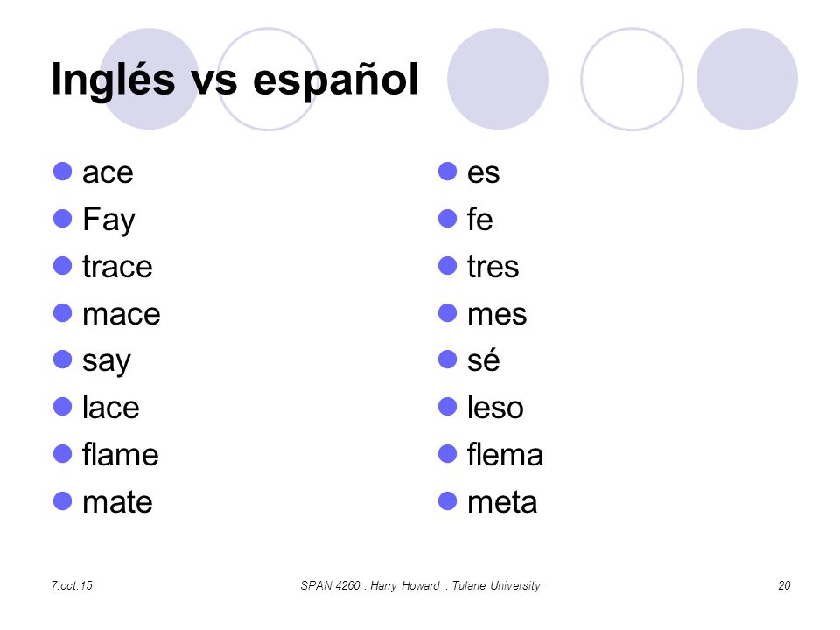Screen dimensions: 840x630
Task: Click the word 'say'
Action: coord(107,362)
